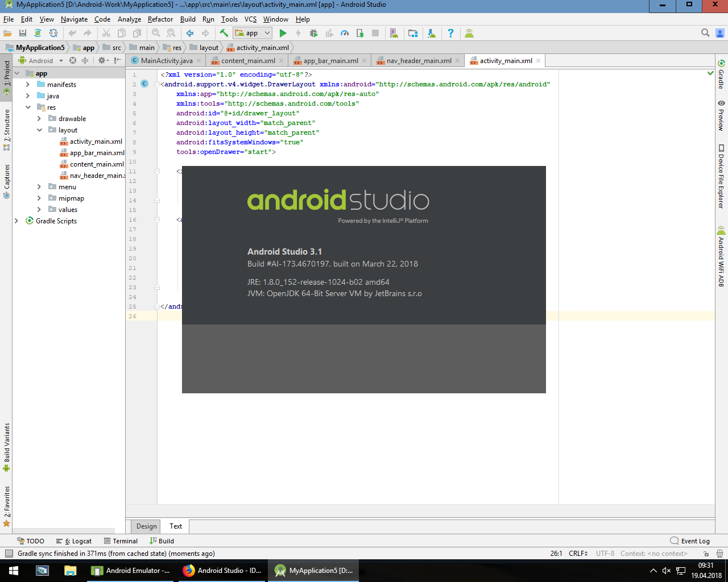Collapse the layout folder
This screenshot has height=582, width=728.
point(39,130)
